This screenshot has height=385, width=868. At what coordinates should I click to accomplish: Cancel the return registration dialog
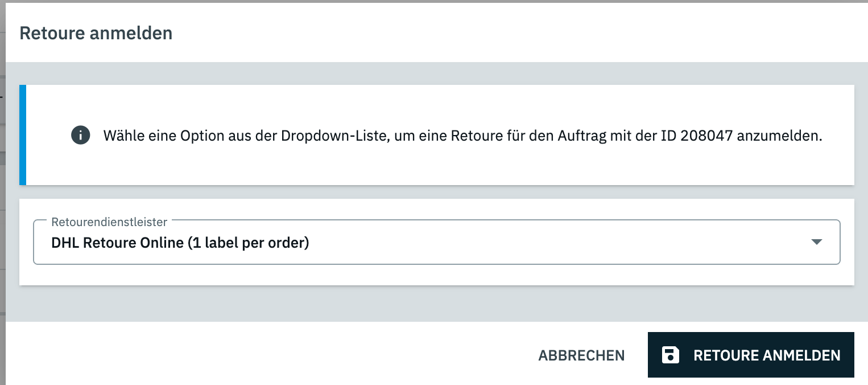[x=581, y=355]
